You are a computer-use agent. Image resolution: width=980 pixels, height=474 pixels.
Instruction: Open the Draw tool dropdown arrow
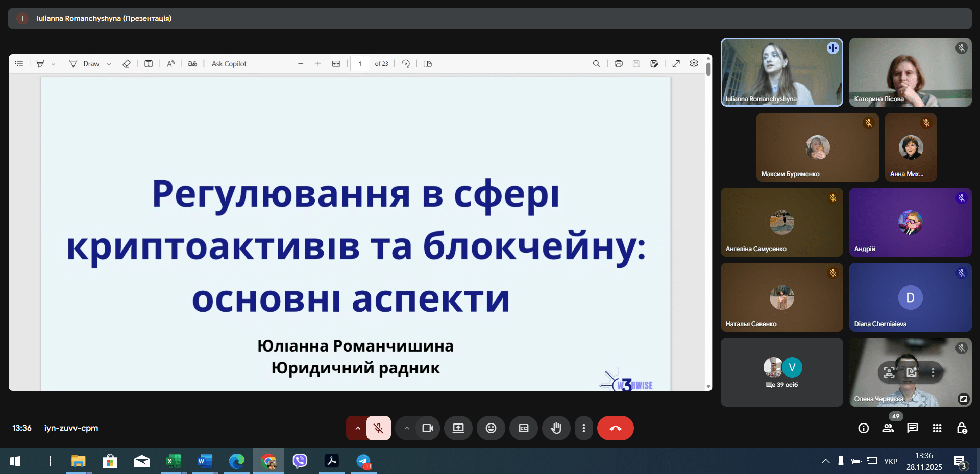click(109, 64)
